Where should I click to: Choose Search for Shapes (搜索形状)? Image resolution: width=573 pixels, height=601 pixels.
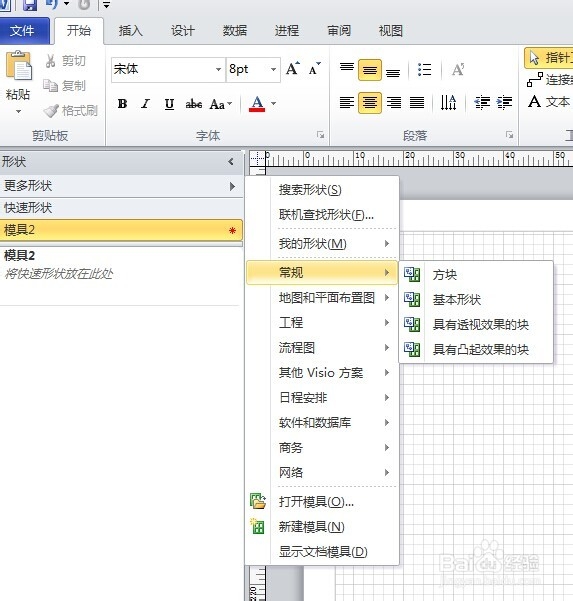coord(322,190)
